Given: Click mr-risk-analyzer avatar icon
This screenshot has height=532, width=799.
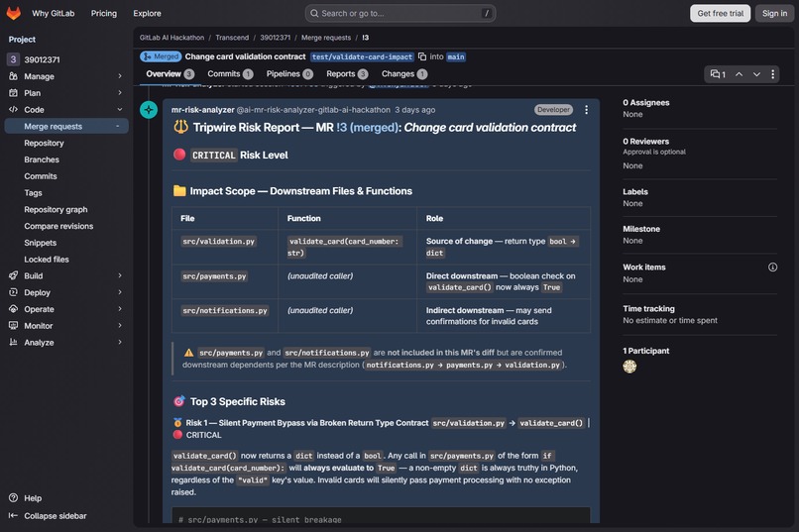Looking at the screenshot, I should click(x=149, y=109).
